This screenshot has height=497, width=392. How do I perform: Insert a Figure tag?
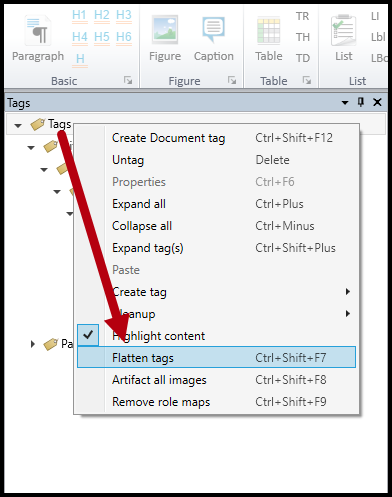165,40
